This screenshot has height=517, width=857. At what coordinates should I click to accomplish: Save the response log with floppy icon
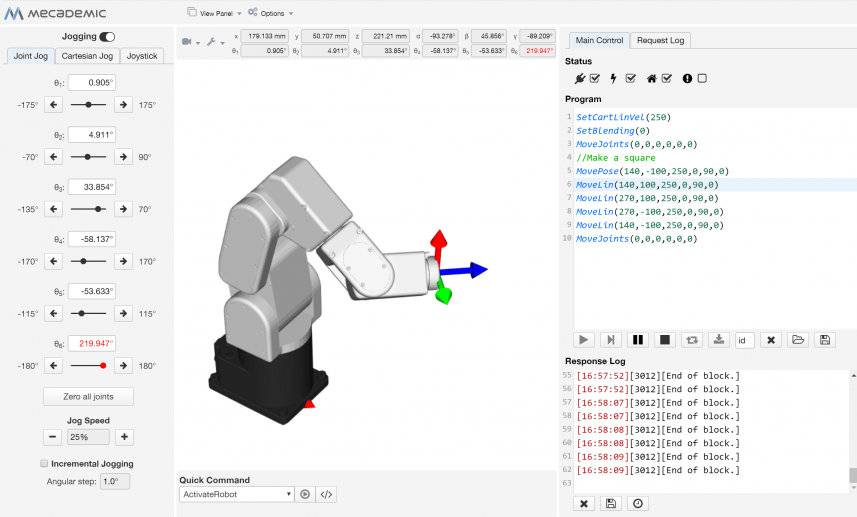pyautogui.click(x=611, y=503)
